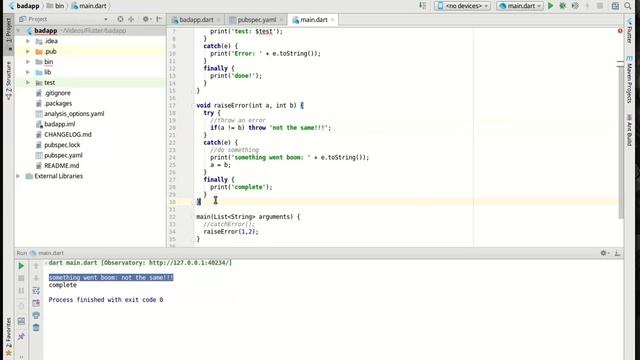Click the badapp breadcrumb

tap(24, 6)
